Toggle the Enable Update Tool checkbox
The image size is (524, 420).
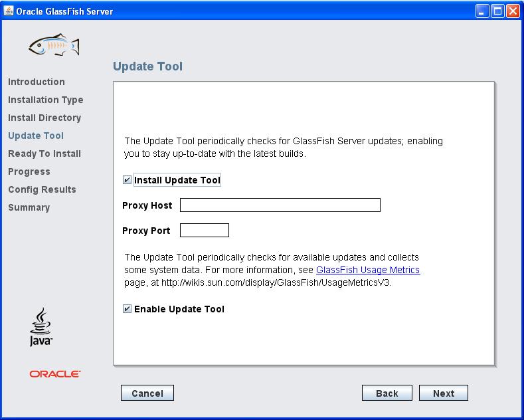pyautogui.click(x=127, y=309)
